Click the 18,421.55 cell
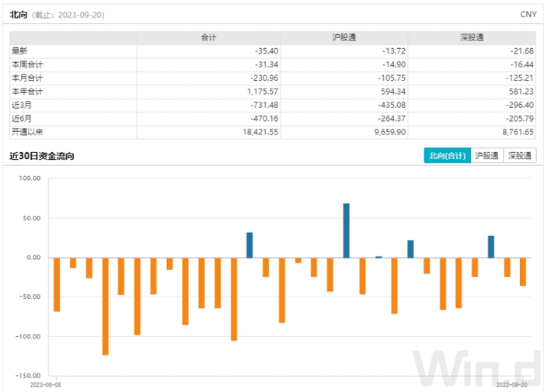Screen dimensions: 544x392 260,132
